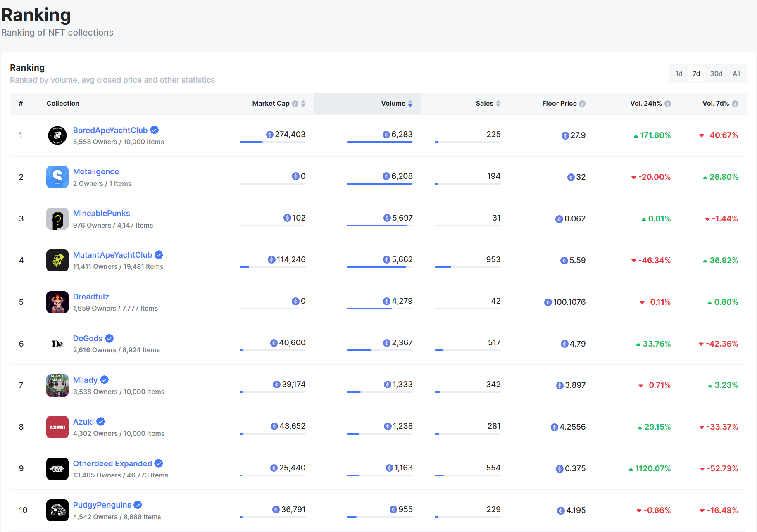
Task: Sort table by Market Cap arrows
Action: click(x=303, y=104)
